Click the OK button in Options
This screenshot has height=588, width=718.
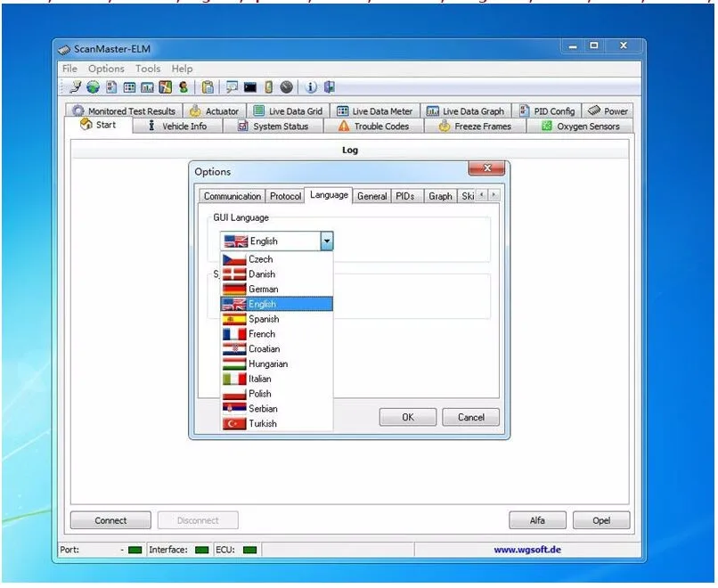pyautogui.click(x=407, y=416)
